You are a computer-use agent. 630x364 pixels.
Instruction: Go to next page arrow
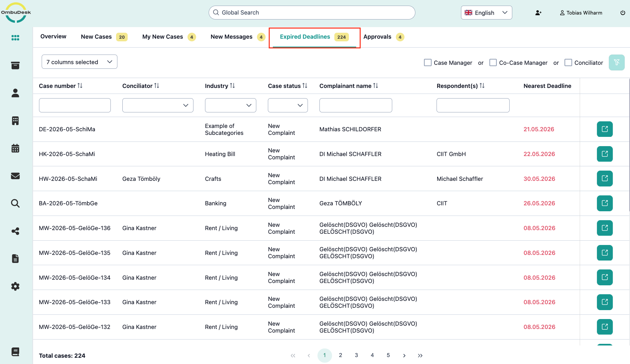click(404, 355)
